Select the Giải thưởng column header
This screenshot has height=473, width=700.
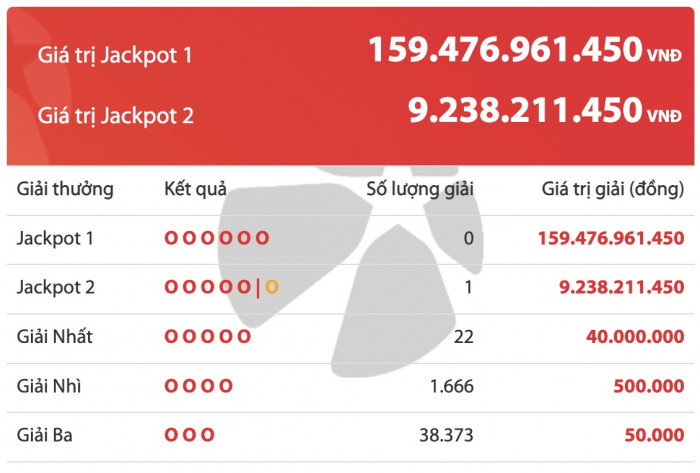pyautogui.click(x=65, y=189)
